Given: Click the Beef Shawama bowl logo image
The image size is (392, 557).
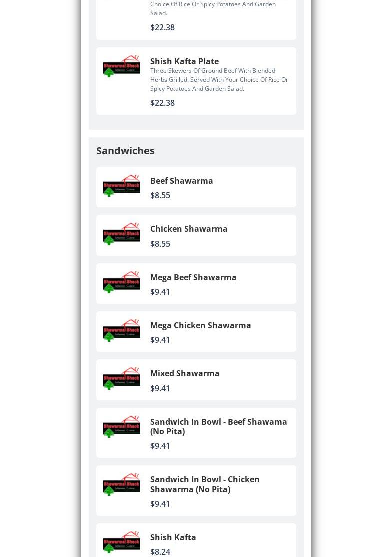Looking at the screenshot, I should pyautogui.click(x=121, y=427).
